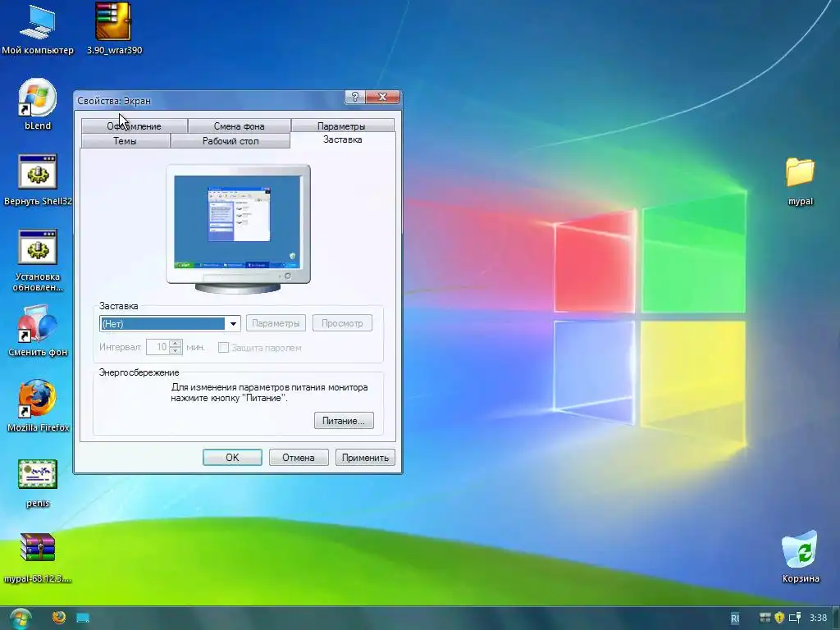Click the RU language indicator in the tray
Viewport: 840px width, 630px height.
[x=735, y=619]
